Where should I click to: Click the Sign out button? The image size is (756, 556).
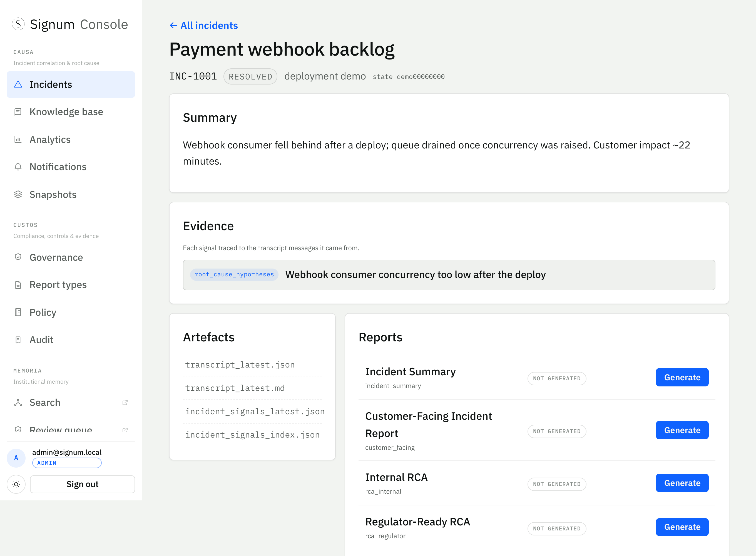click(83, 484)
